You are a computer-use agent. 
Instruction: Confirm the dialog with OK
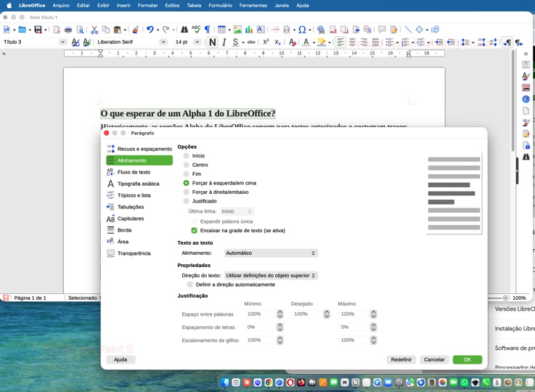(467, 359)
